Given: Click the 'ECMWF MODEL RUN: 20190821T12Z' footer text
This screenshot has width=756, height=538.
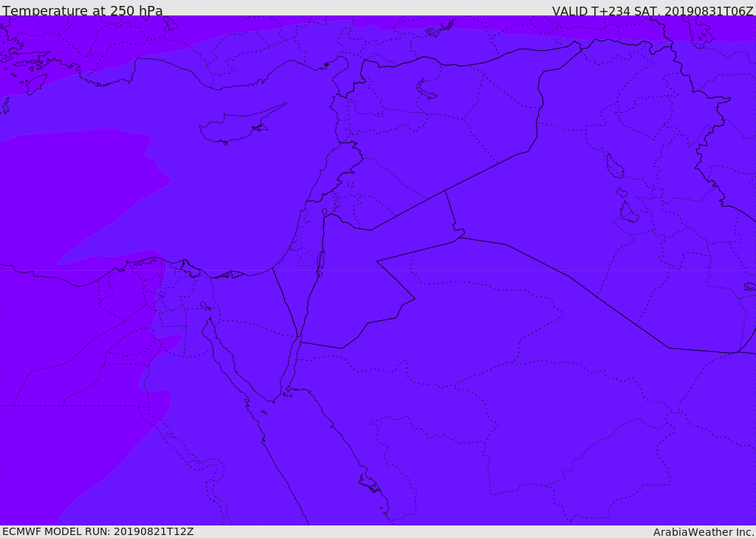Looking at the screenshot, I should 98,532.
